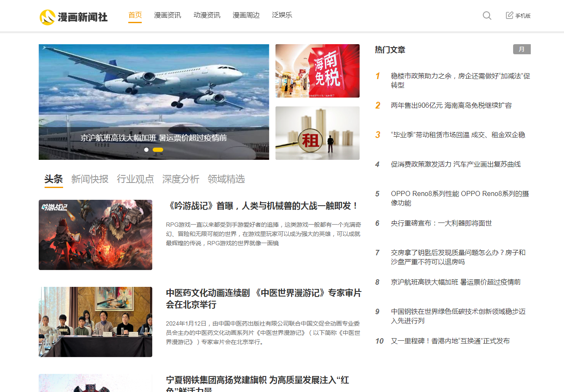Open article “毕业季”带动租赁市场回温
The image size is (564, 392).
coord(458,135)
